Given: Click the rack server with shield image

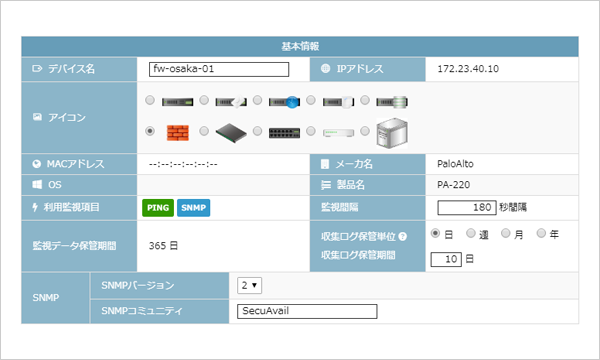Looking at the screenshot, I should click(339, 102).
